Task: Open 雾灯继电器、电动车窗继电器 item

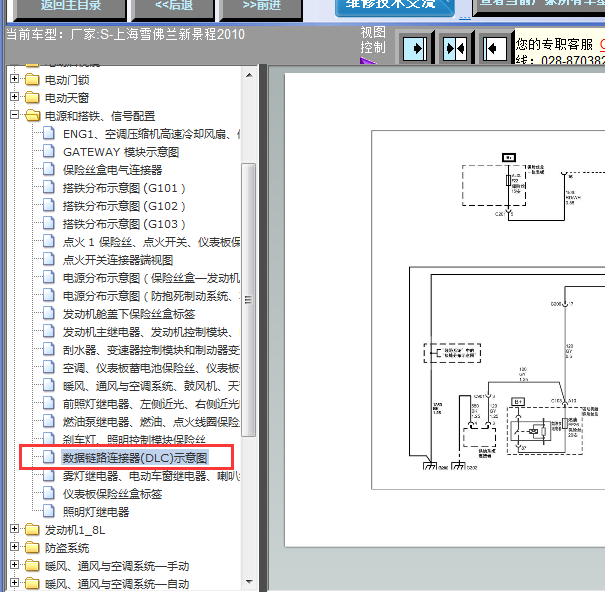Action: coord(152,476)
